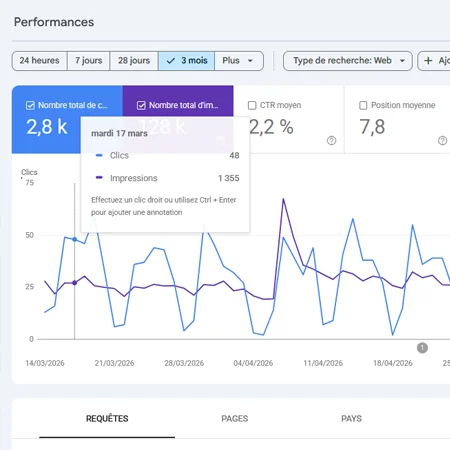Switch to the PAYS tab

(351, 419)
